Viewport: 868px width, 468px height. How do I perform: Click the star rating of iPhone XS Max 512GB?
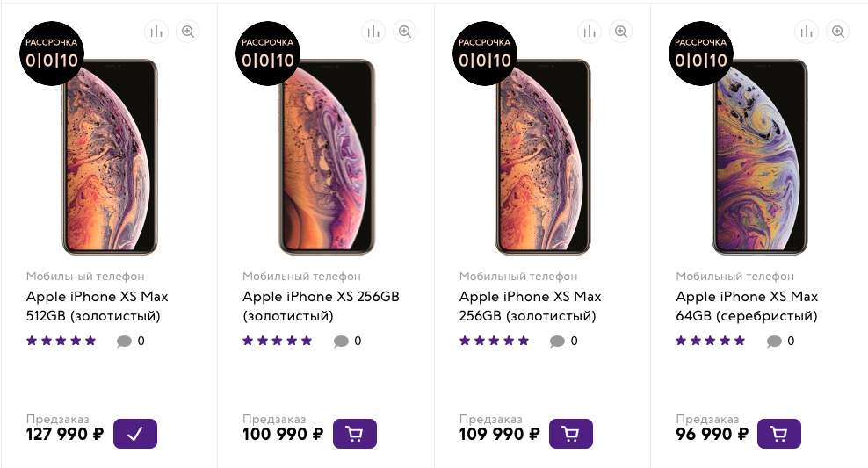coord(61,341)
